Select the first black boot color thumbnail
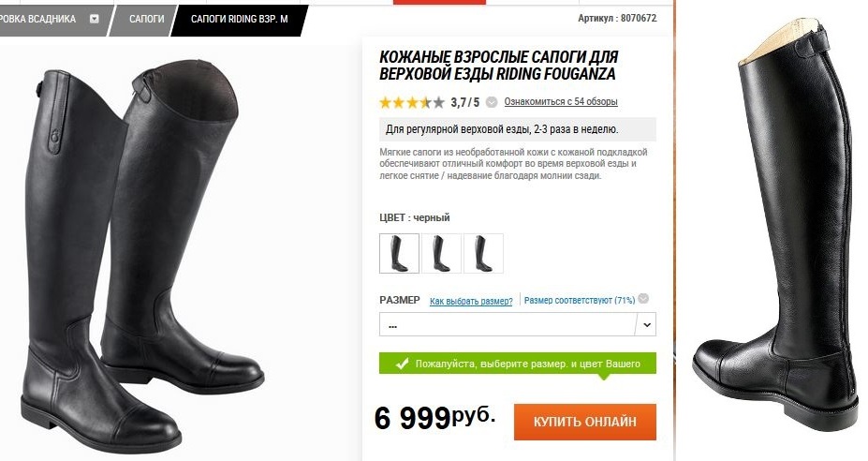 (x=399, y=253)
